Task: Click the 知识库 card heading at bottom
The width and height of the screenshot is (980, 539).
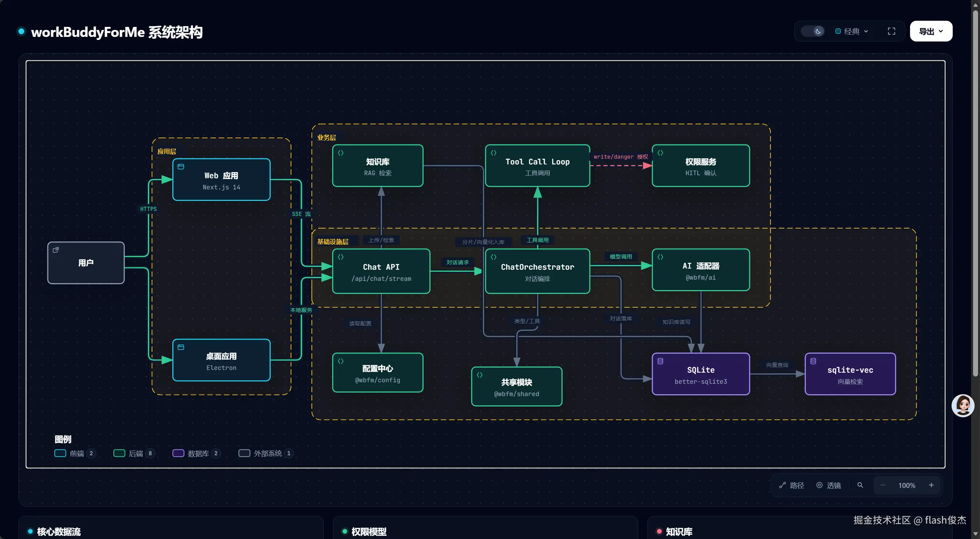Action: (x=679, y=532)
